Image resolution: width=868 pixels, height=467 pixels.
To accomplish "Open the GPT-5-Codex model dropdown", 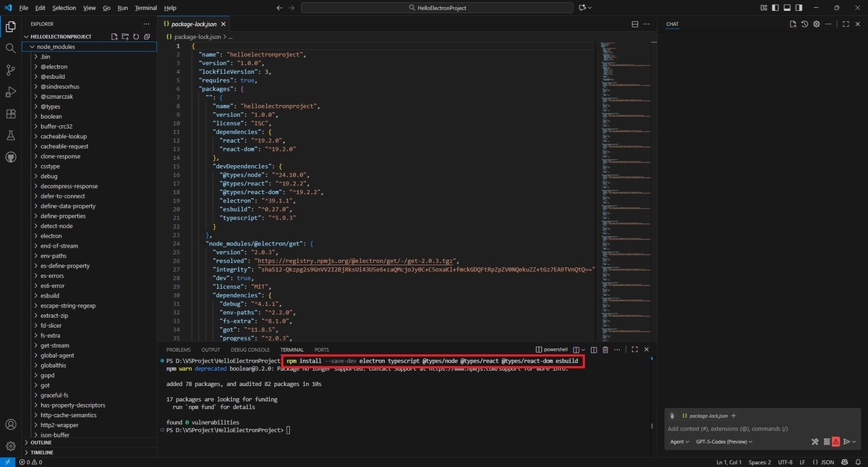I will coord(723,442).
